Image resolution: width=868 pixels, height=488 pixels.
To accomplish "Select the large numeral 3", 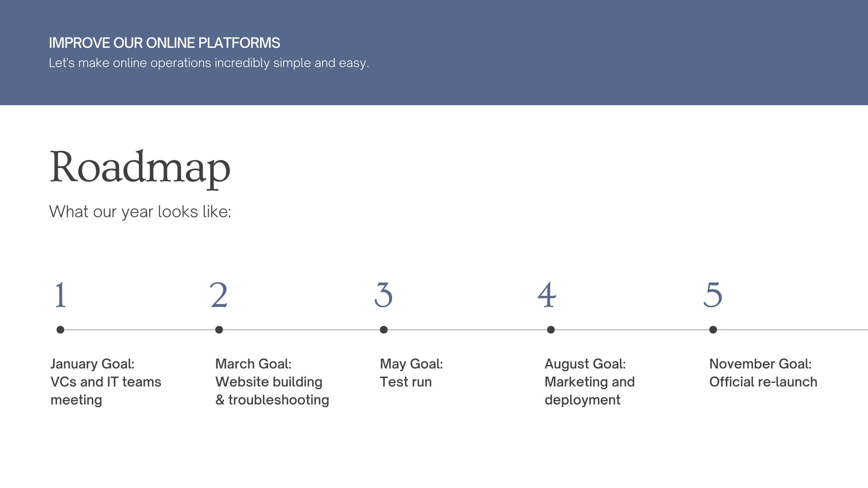I will tap(384, 296).
